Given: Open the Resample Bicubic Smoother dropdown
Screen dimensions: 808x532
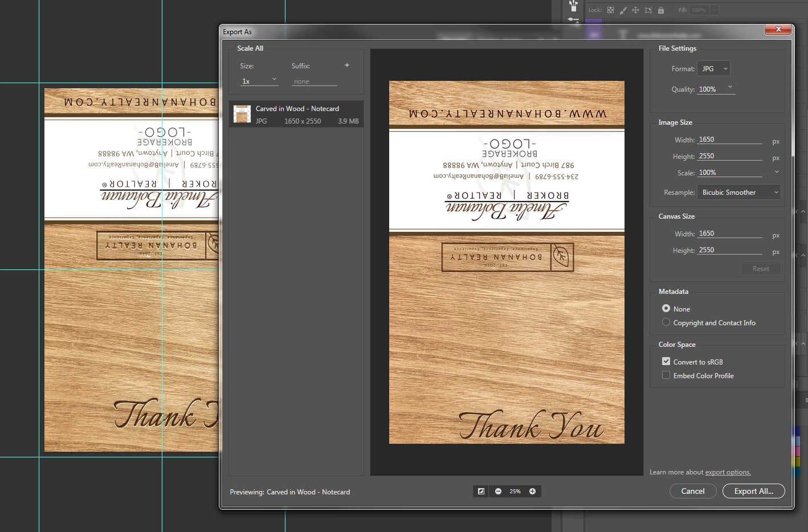Looking at the screenshot, I should pos(739,192).
